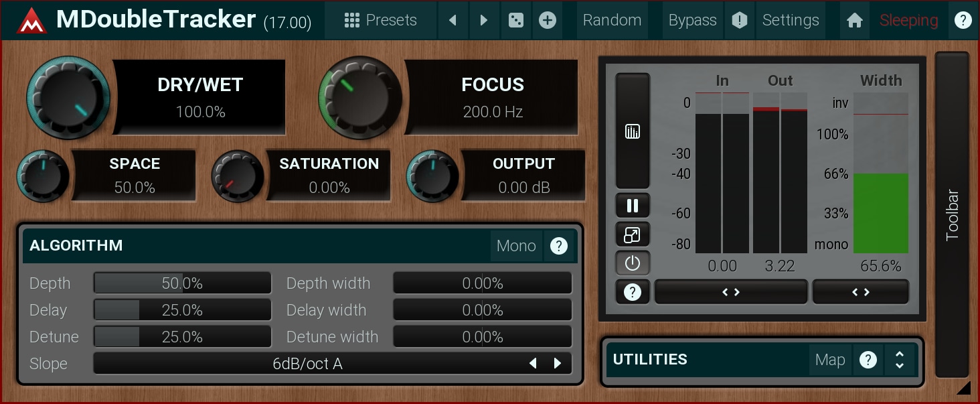Expand the Utilities panel arrows

(900, 360)
